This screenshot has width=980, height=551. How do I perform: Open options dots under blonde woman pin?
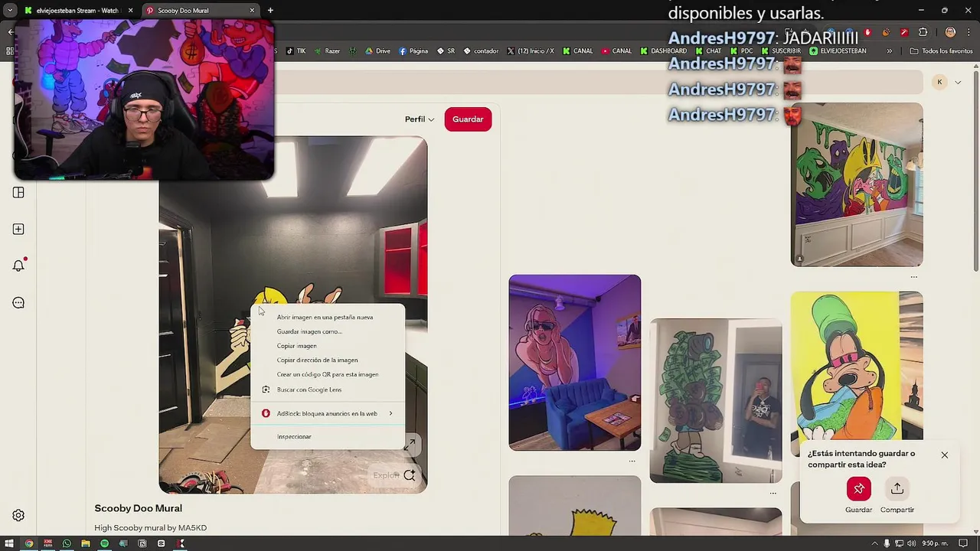click(632, 461)
